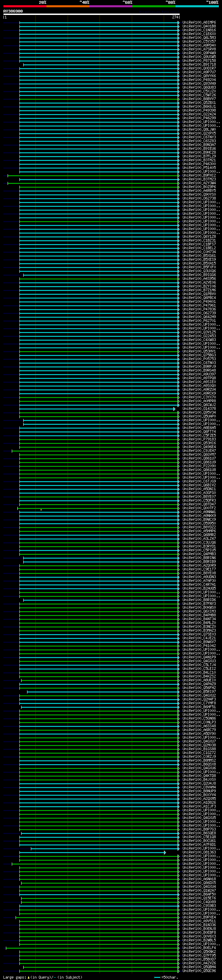222x980 pixels.
Task: Click label UniRef100_C5XJZ0
Action: [x=199, y=91]
